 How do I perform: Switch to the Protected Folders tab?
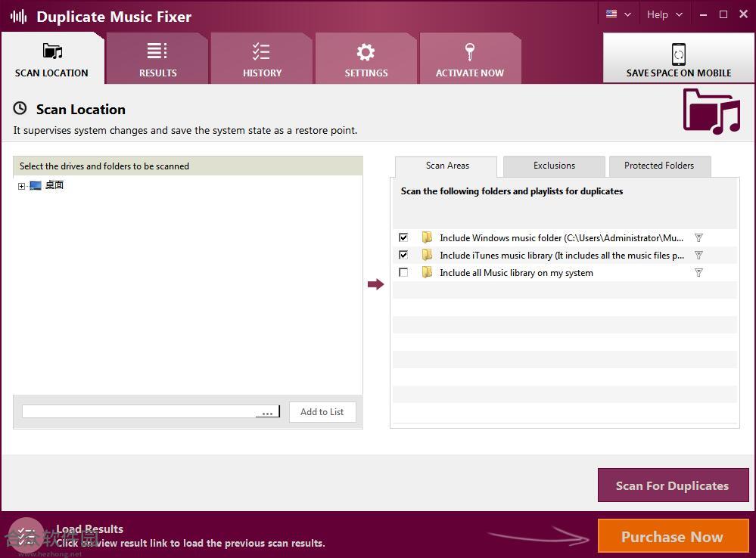pos(659,166)
